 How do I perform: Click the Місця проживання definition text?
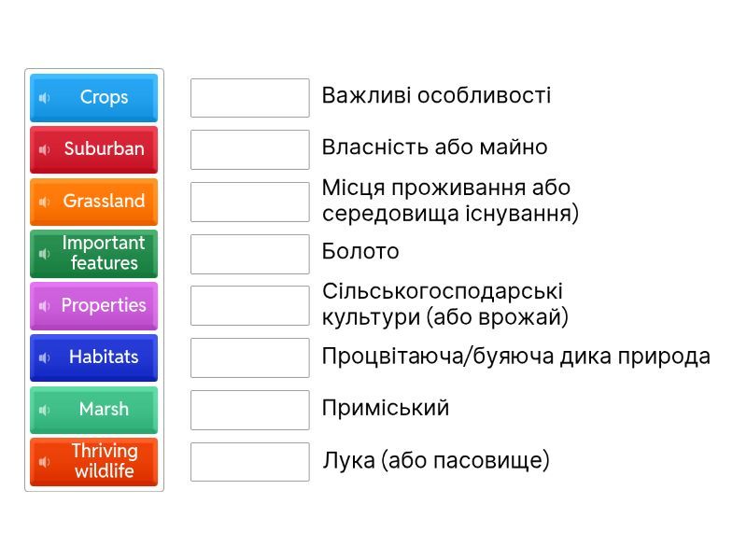click(450, 201)
